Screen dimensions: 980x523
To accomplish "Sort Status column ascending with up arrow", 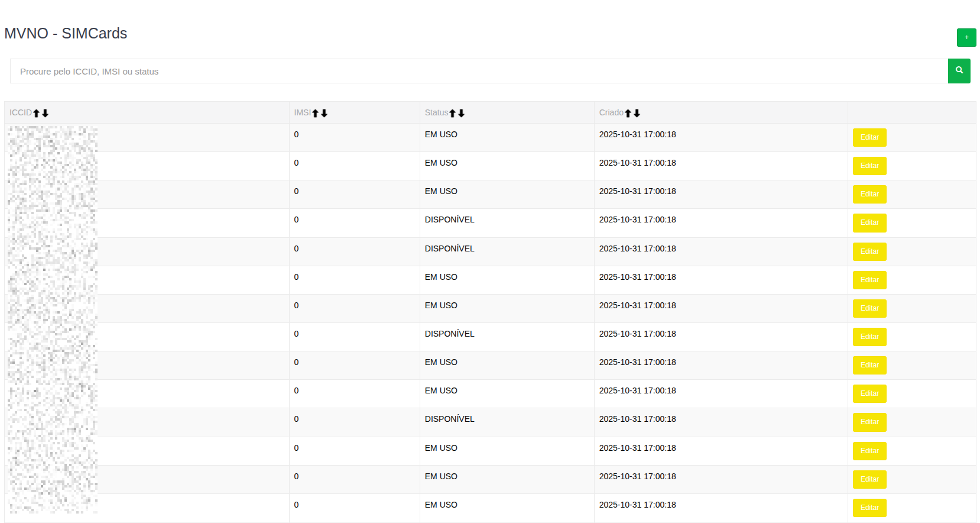I will (x=453, y=113).
